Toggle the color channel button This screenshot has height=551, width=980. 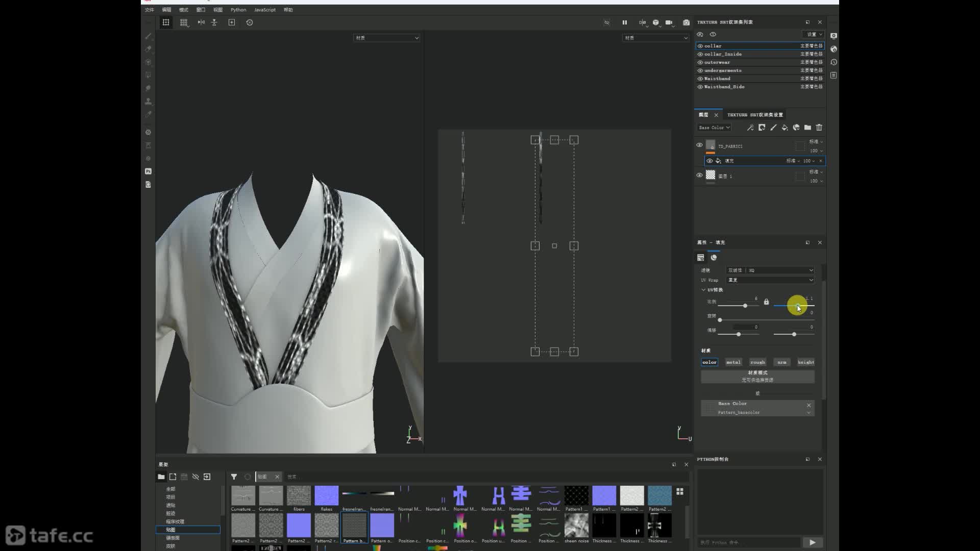pyautogui.click(x=709, y=362)
